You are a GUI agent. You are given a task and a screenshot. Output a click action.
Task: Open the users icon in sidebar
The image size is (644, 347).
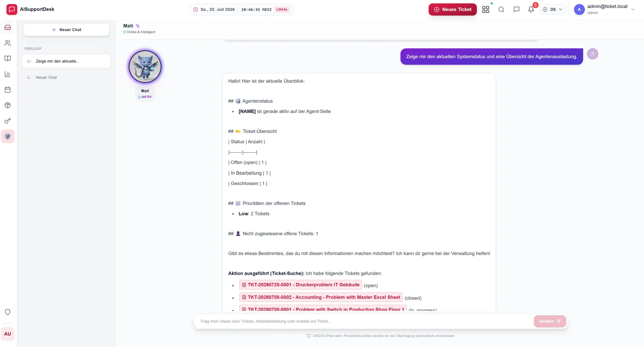pyautogui.click(x=8, y=43)
